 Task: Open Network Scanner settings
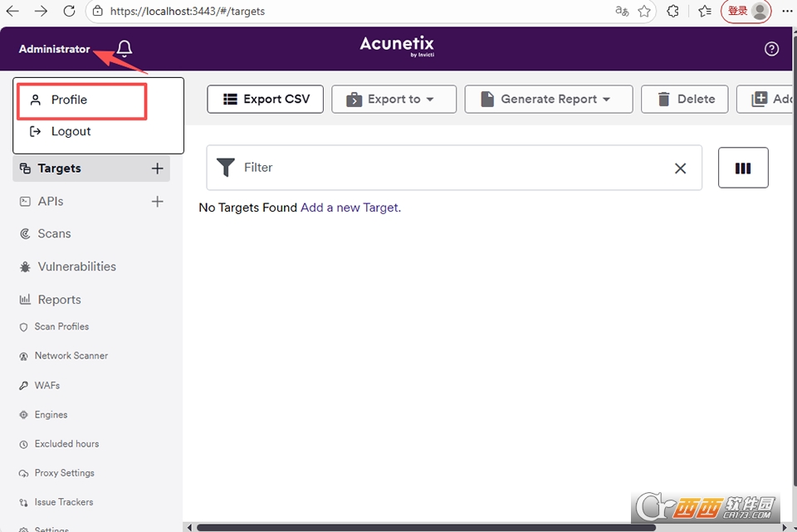tap(71, 356)
